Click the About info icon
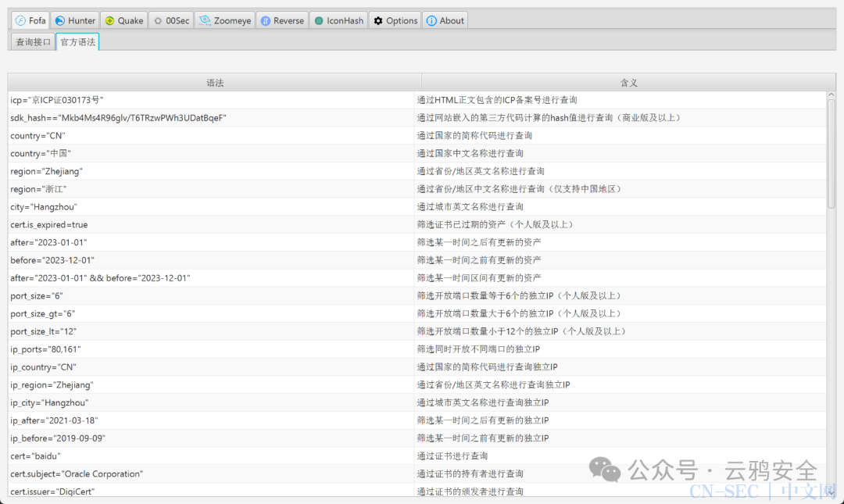844x504 pixels. [x=431, y=20]
